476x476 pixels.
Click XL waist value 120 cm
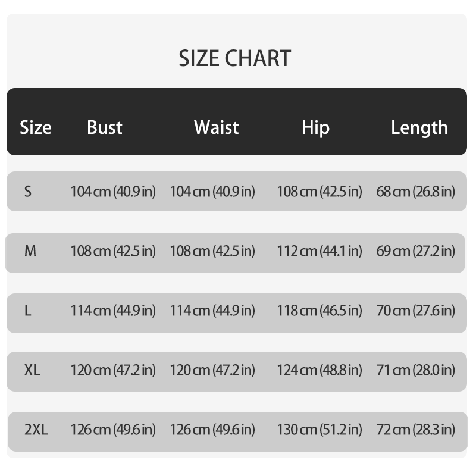(212, 370)
